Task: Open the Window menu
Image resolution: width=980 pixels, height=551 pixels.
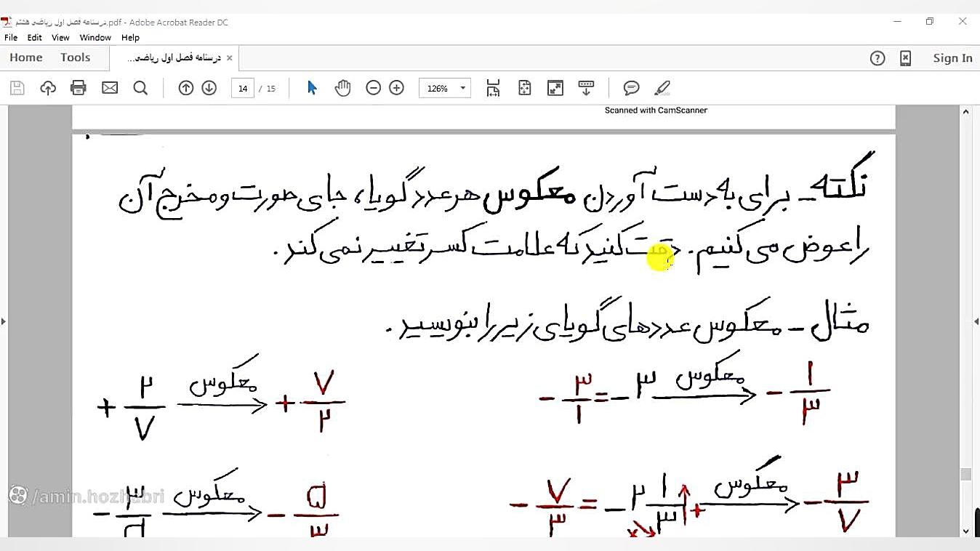Action: tap(95, 37)
